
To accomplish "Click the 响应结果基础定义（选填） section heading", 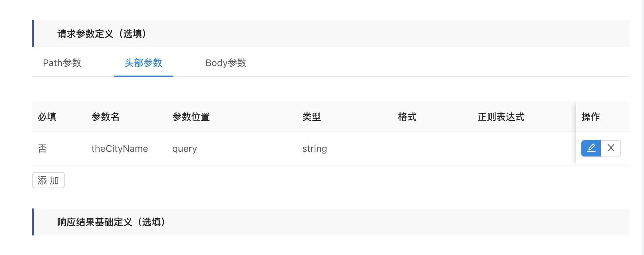I will 111,222.
